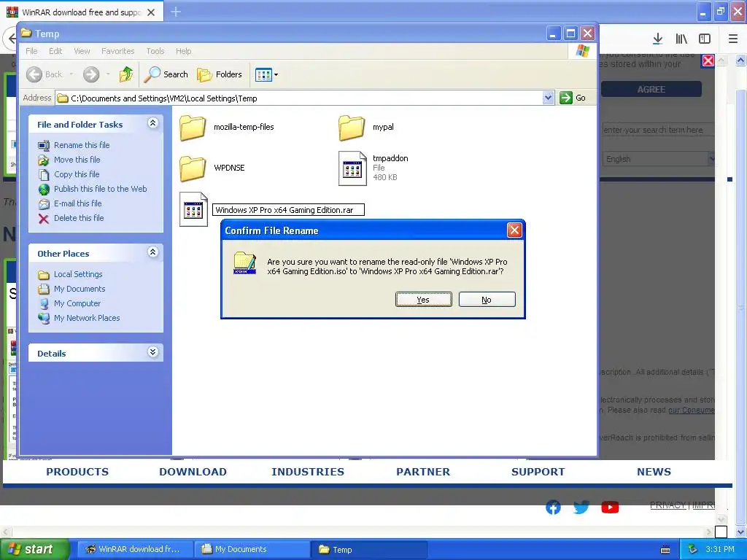Screen dimensions: 747x560
Task: Open the Search pane
Action: click(166, 74)
